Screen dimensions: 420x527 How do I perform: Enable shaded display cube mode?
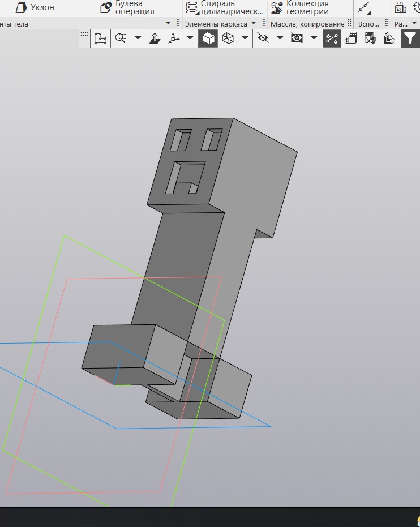(208, 38)
